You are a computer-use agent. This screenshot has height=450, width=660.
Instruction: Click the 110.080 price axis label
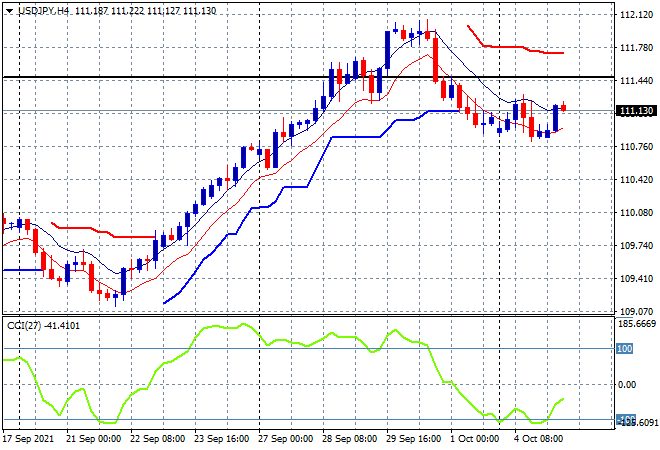(636, 213)
